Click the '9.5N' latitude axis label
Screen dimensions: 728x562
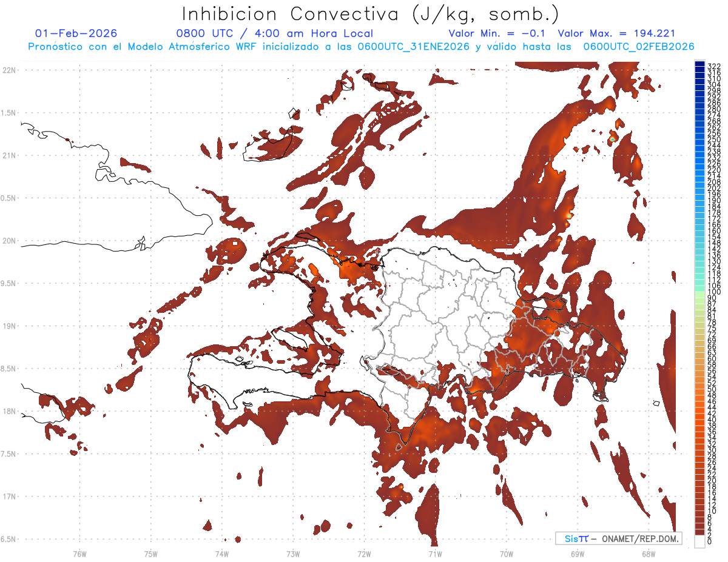pyautogui.click(x=8, y=284)
